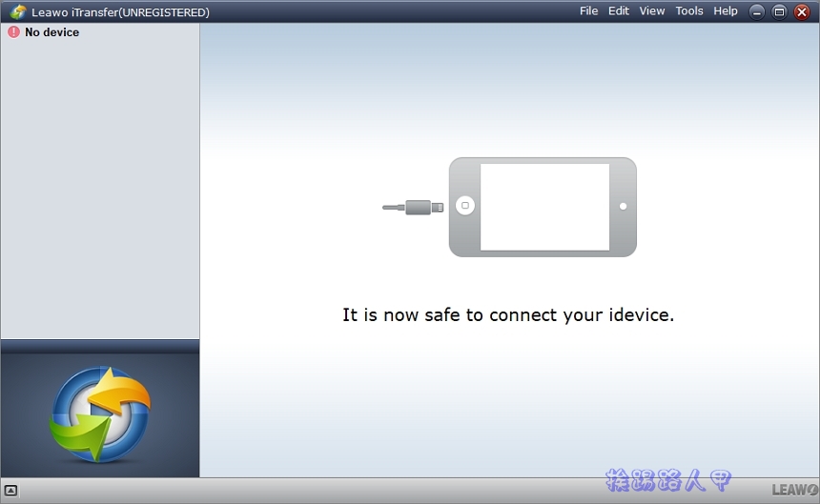
Task: Click the LEAWO logo in status bar
Action: point(795,490)
